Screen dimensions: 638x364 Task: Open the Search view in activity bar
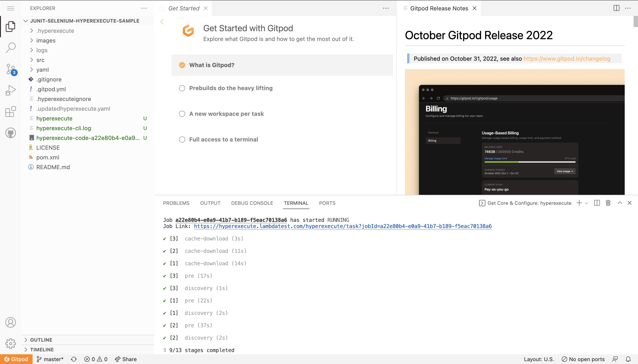coord(10,48)
